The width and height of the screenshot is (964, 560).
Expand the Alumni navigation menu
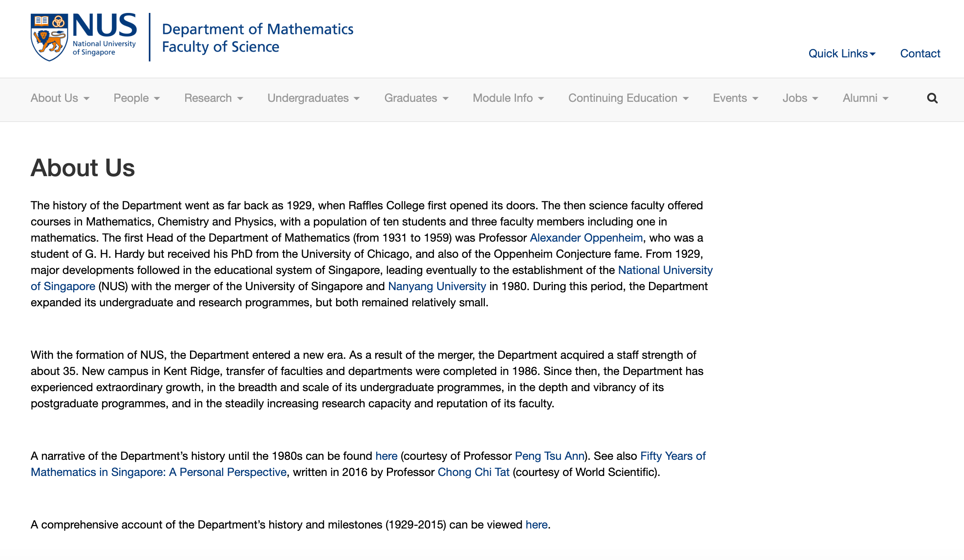pyautogui.click(x=865, y=98)
